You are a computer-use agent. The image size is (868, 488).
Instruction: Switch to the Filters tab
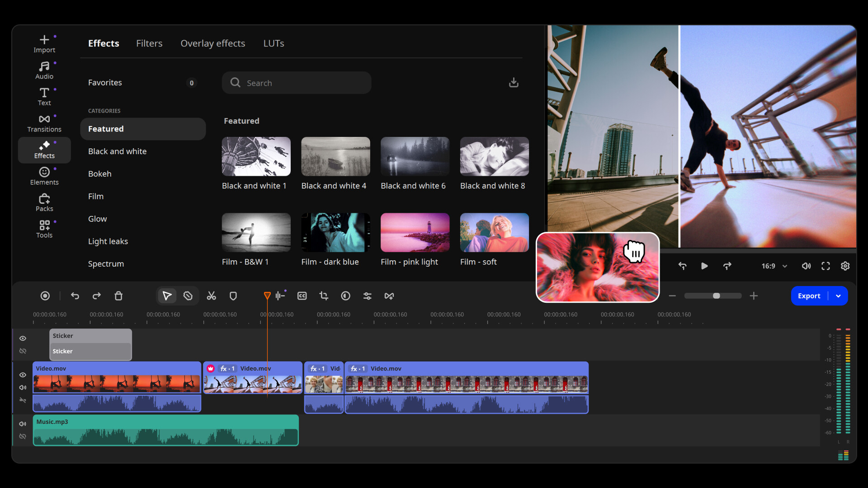tap(149, 43)
